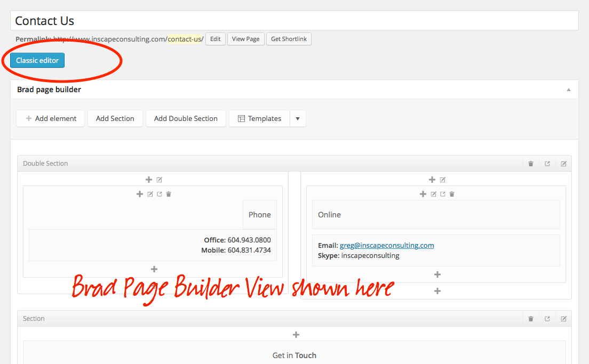Screen dimensions: 589x364
Task: Edit the lower Section via its pencil icon
Action: click(x=563, y=319)
